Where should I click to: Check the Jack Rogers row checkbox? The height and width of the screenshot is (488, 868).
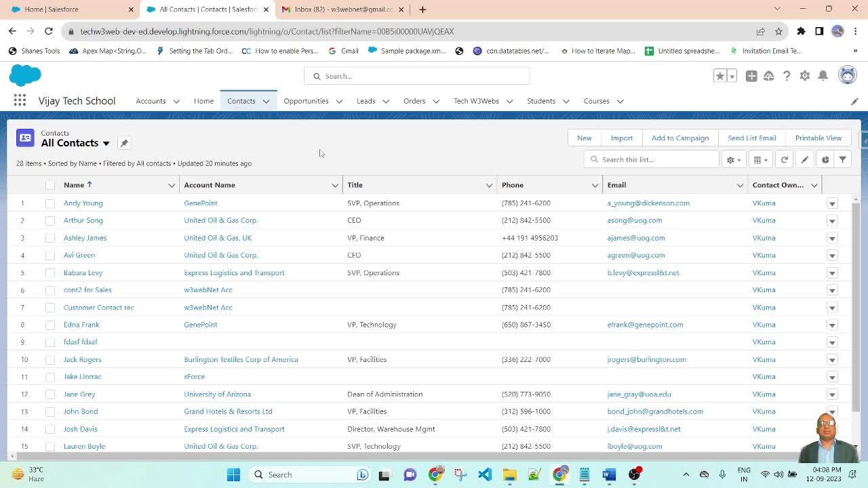coord(50,359)
